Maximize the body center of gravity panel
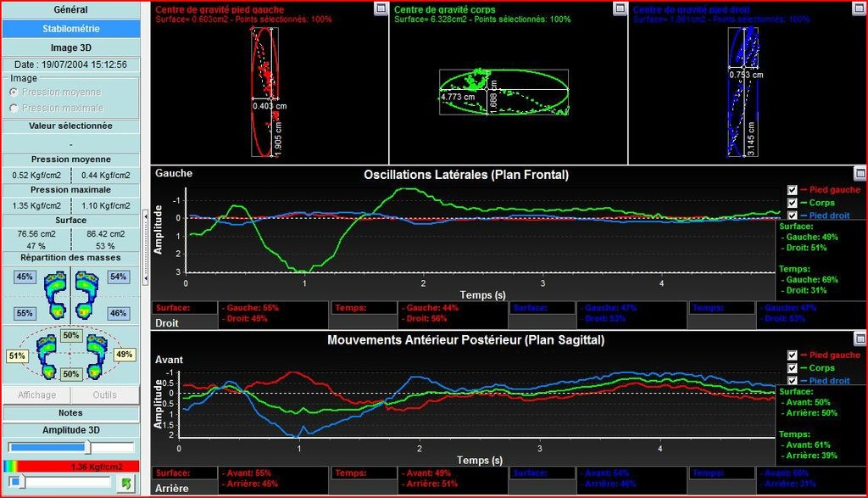This screenshot has height=498, width=868. (620, 8)
